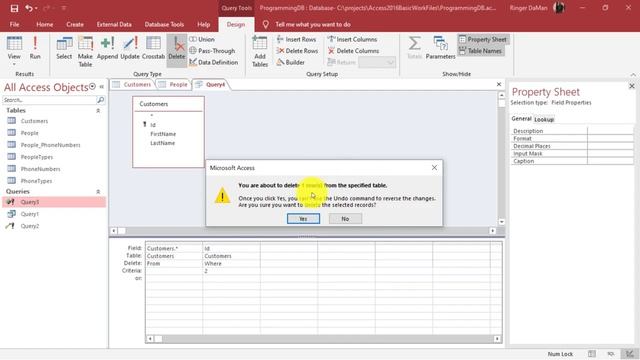
Task: Open the Parameters dialog
Action: (x=440, y=48)
